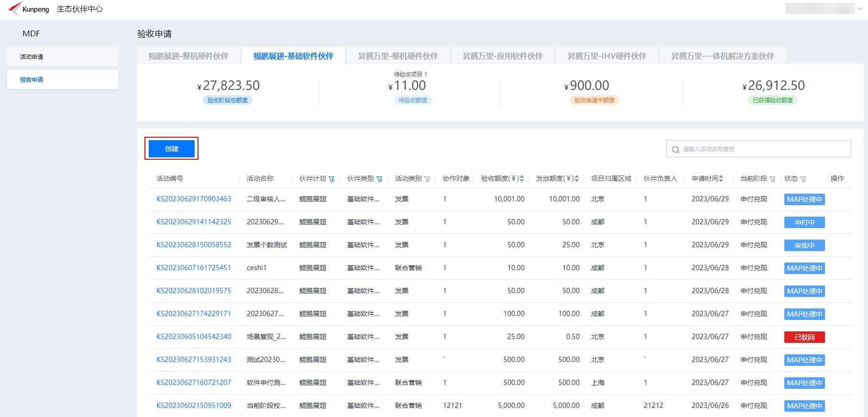The width and height of the screenshot is (868, 417).
Task: Click activity name 发票个数测试
Action: [x=267, y=245]
